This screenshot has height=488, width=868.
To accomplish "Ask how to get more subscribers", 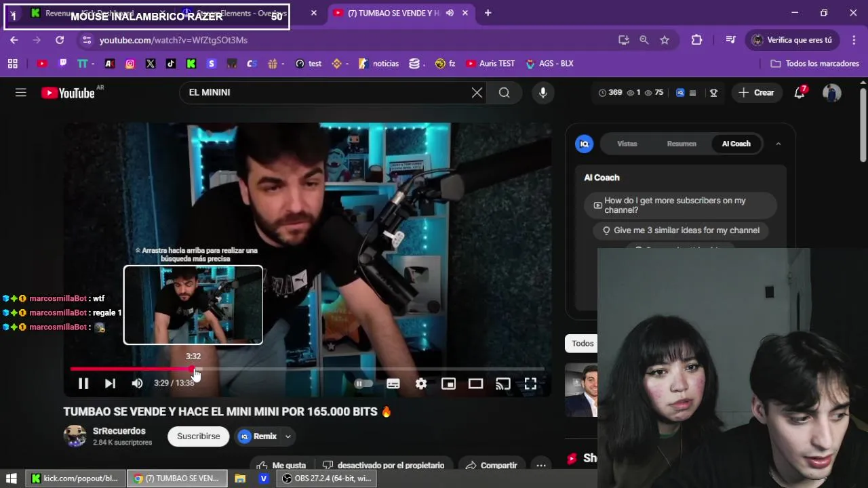I will click(680, 205).
